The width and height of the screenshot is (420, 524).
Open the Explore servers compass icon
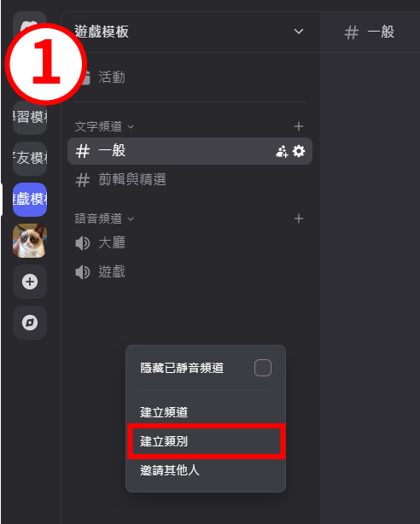[30, 323]
